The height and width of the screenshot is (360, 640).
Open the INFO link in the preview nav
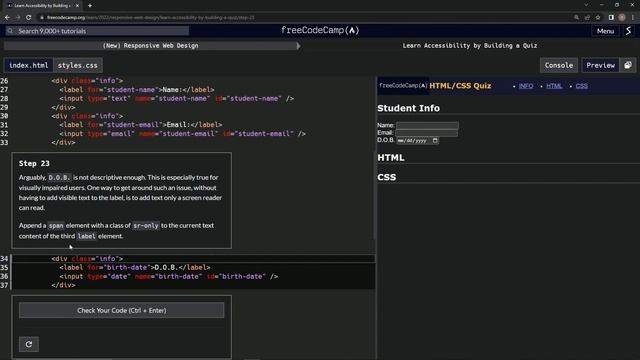526,86
